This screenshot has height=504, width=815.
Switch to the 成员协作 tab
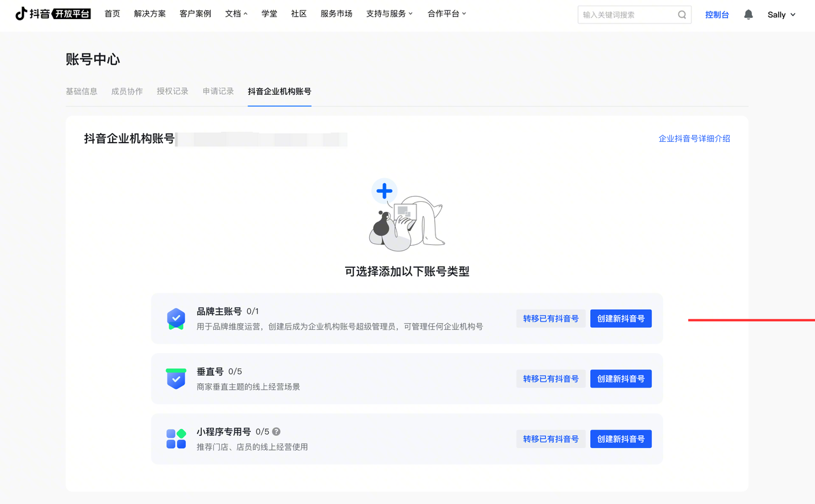pyautogui.click(x=127, y=92)
